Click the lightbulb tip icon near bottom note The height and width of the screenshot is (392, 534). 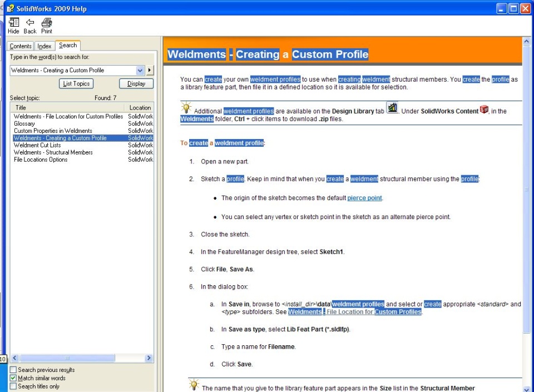coord(194,385)
